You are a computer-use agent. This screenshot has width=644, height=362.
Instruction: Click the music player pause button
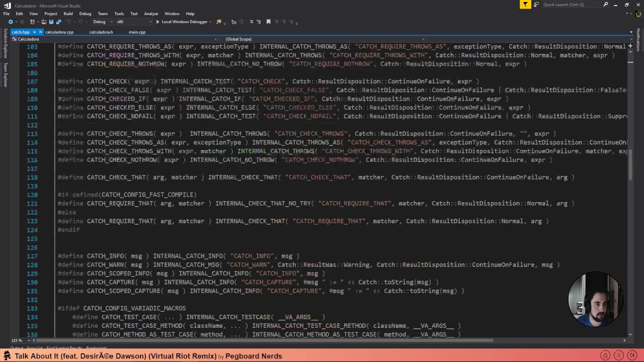pos(619,355)
